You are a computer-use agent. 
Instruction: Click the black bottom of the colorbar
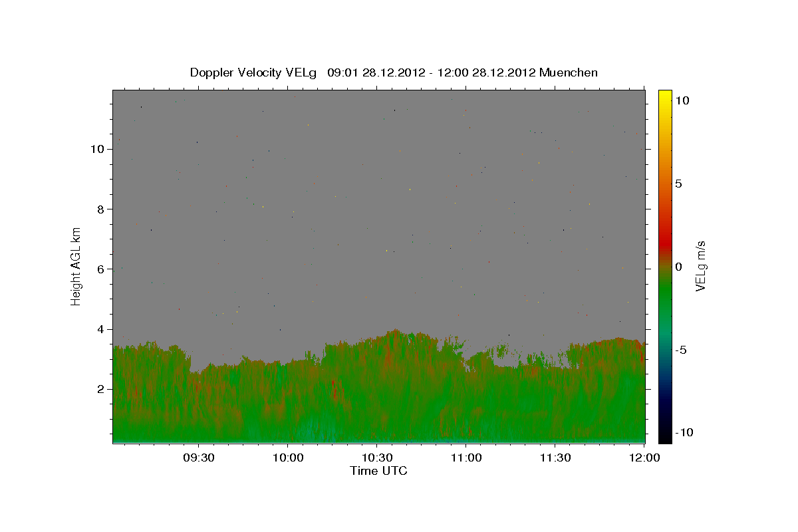click(665, 436)
